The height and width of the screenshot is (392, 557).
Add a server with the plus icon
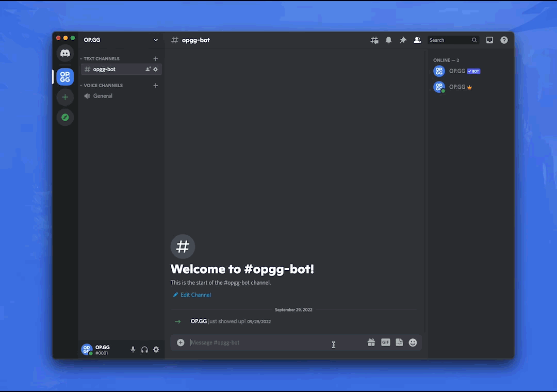click(65, 97)
